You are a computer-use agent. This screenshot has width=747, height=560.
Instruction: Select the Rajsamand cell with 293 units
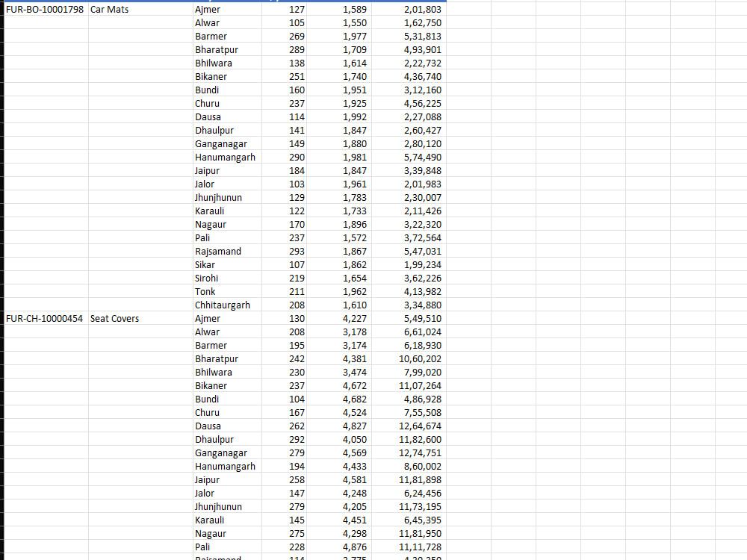coord(227,252)
